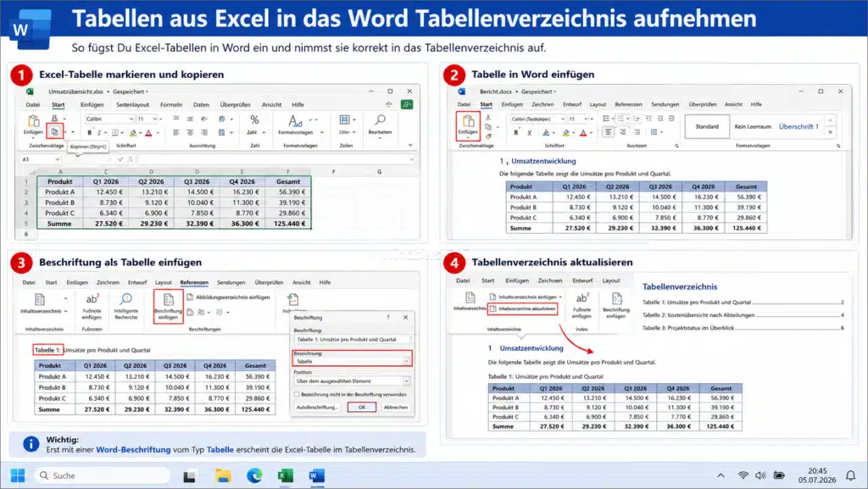Toggle italic in Excel Schriftart group
This screenshot has width=868, height=489.
tap(99, 133)
